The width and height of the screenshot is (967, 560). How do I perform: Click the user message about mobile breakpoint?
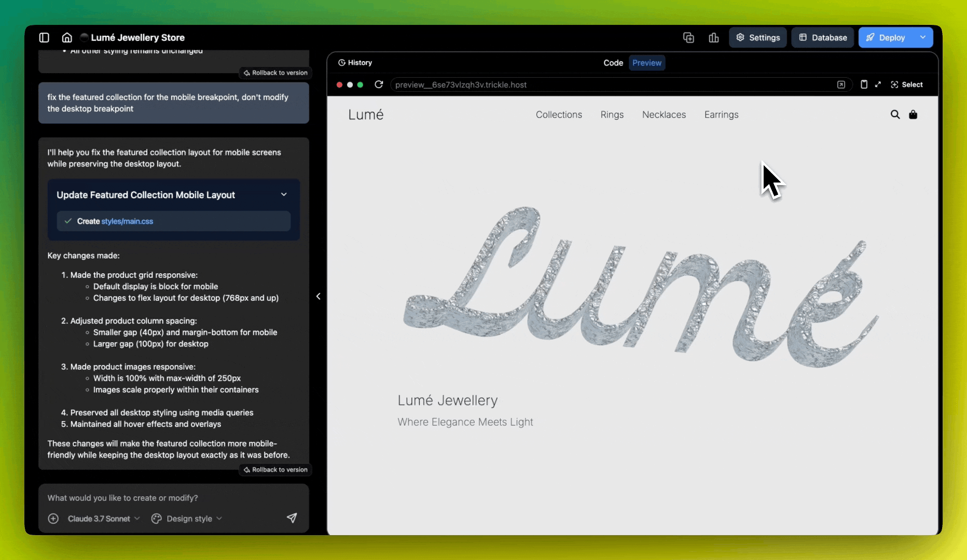(x=174, y=103)
